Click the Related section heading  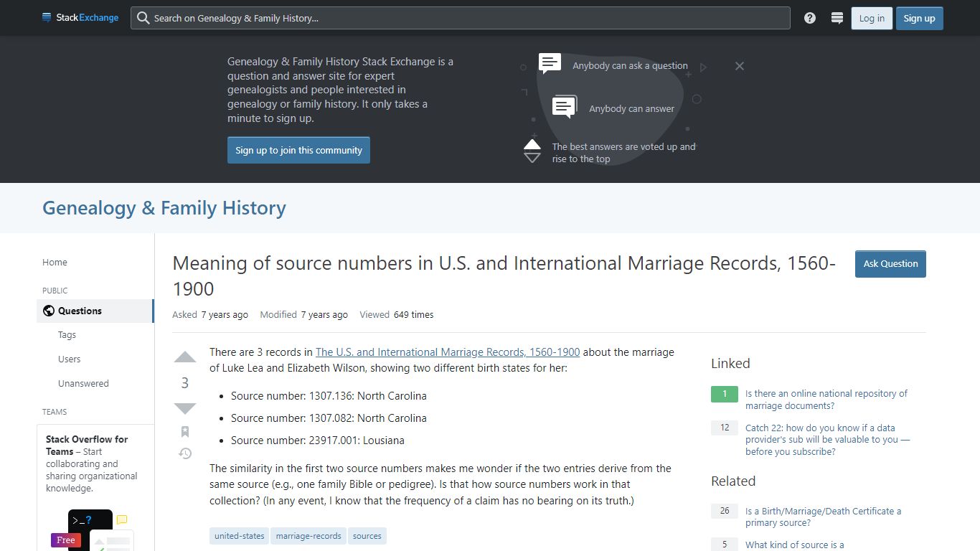point(733,481)
